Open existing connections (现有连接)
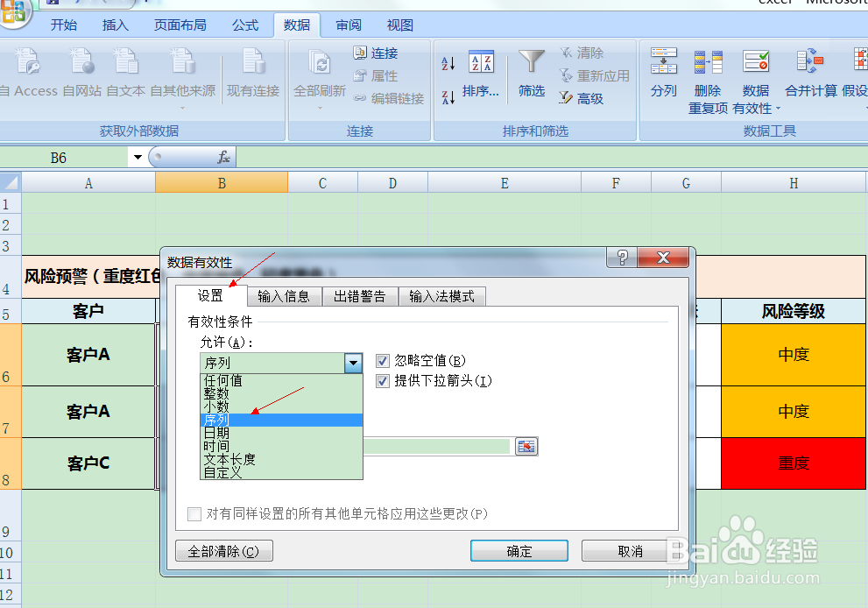Image resolution: width=868 pixels, height=608 pixels. click(x=253, y=73)
